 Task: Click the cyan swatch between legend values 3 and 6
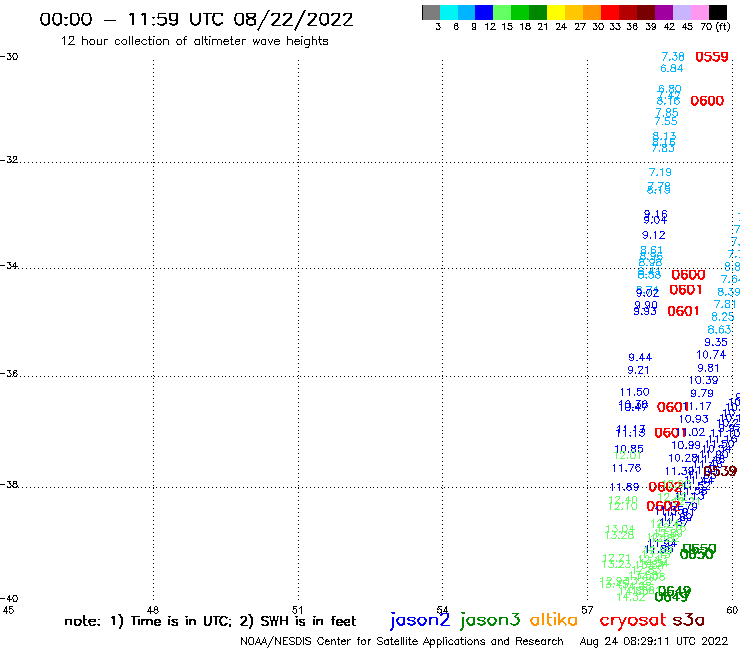point(449,12)
